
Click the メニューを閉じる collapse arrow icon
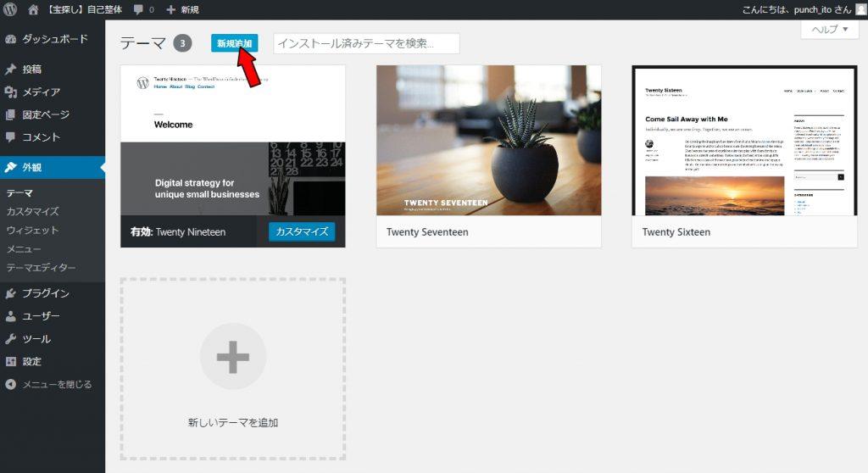click(10, 384)
